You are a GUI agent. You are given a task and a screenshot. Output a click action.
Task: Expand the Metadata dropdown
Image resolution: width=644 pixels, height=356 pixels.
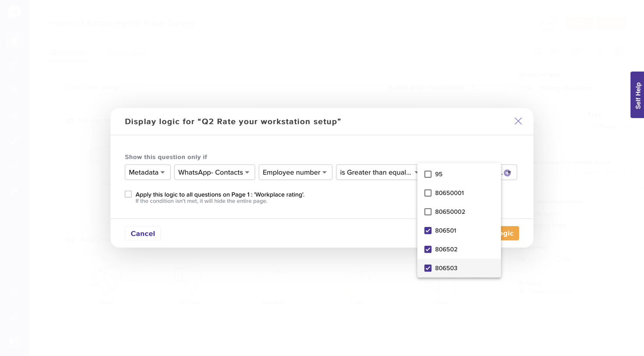click(x=147, y=172)
